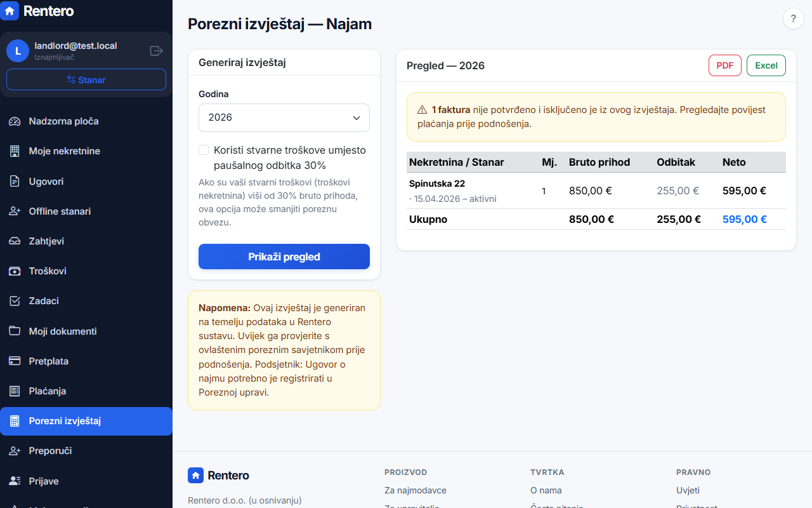Select the Spinutska 22 table row
Image resolution: width=812 pixels, height=508 pixels.
596,191
